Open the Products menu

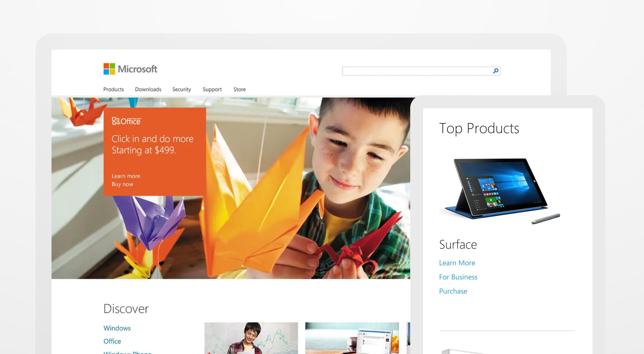point(113,89)
